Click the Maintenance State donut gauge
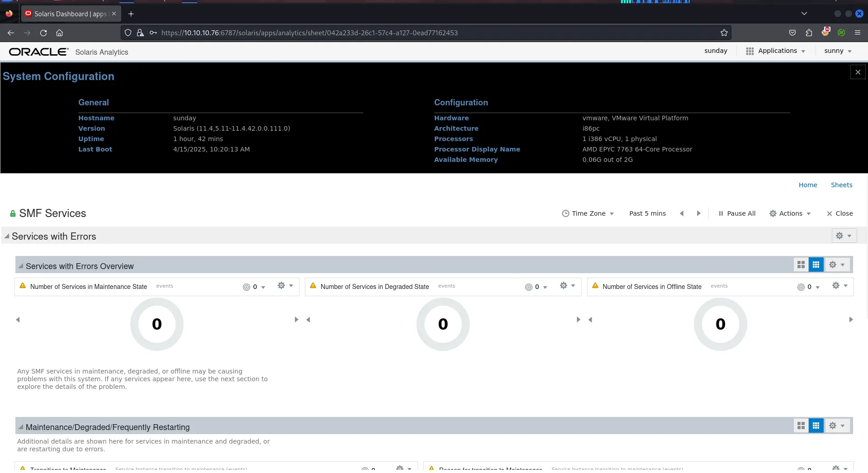Image resolution: width=868 pixels, height=473 pixels. [x=157, y=324]
